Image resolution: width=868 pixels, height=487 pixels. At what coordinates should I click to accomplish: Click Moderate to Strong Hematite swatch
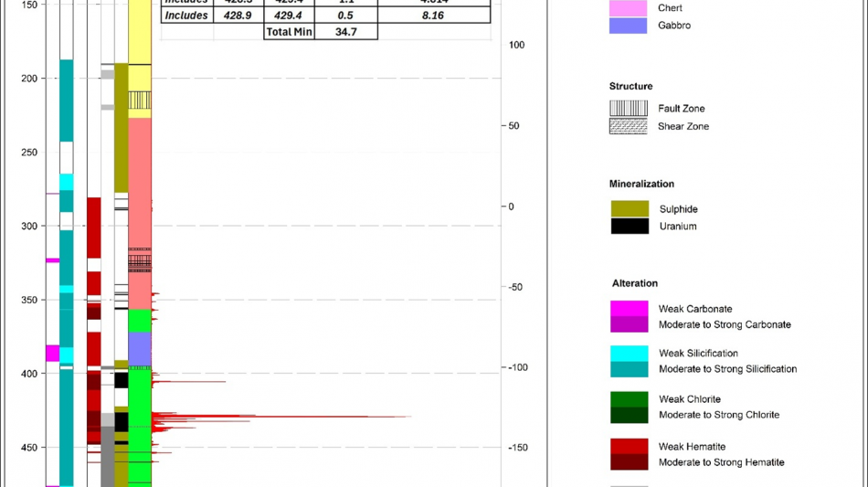630,462
